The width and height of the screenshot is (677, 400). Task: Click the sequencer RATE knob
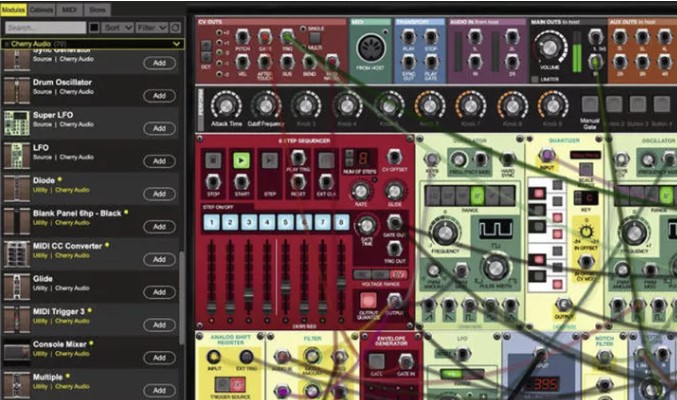point(361,190)
